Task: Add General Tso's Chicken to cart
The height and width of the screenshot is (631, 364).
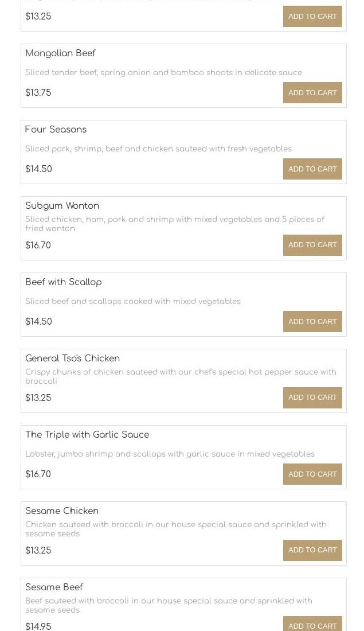Action: click(x=312, y=398)
